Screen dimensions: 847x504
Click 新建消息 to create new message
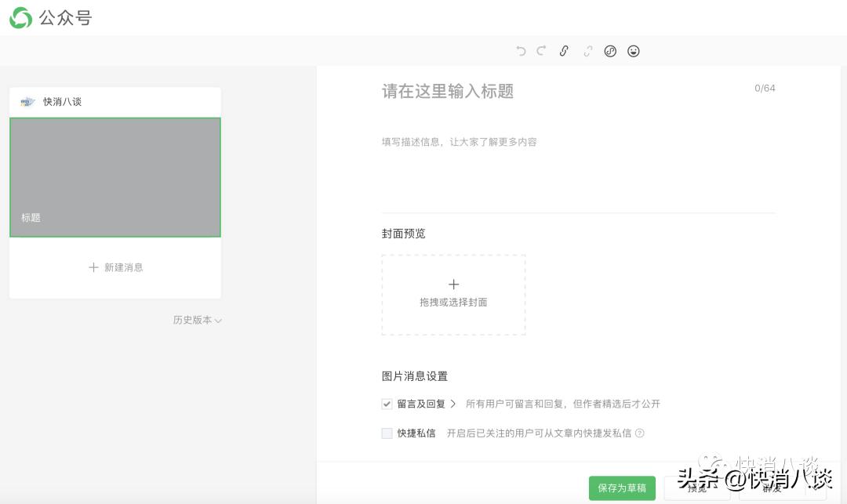(x=115, y=267)
